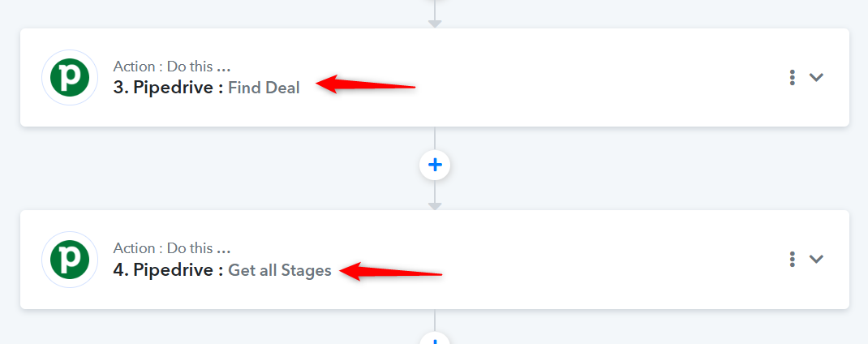The width and height of the screenshot is (868, 344).
Task: Add a step between Find Deal and Get all Stages
Action: pyautogui.click(x=435, y=165)
